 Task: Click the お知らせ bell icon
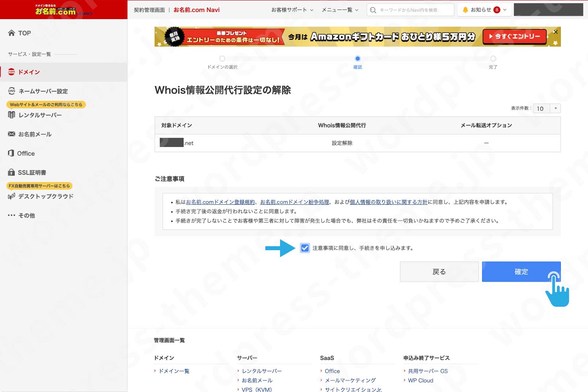(x=465, y=10)
